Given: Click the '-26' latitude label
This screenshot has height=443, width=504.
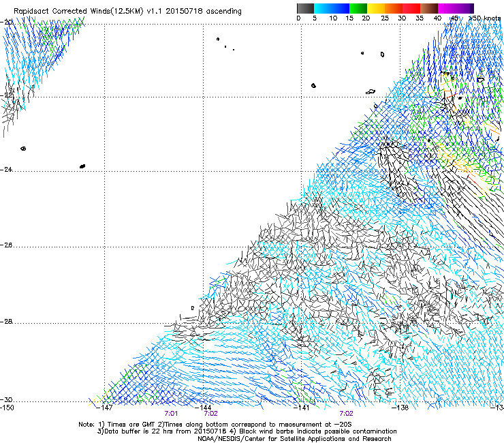Looking at the screenshot, I should [6, 245].
